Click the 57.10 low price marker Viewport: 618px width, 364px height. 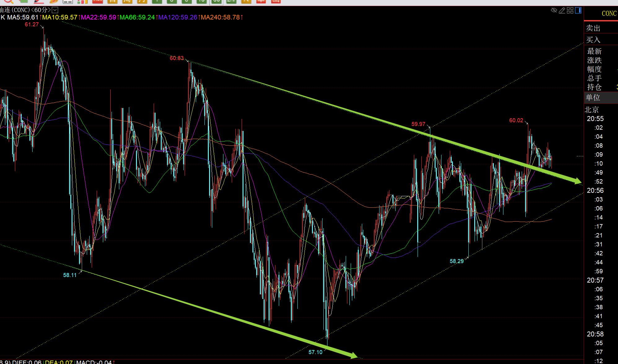pos(315,352)
